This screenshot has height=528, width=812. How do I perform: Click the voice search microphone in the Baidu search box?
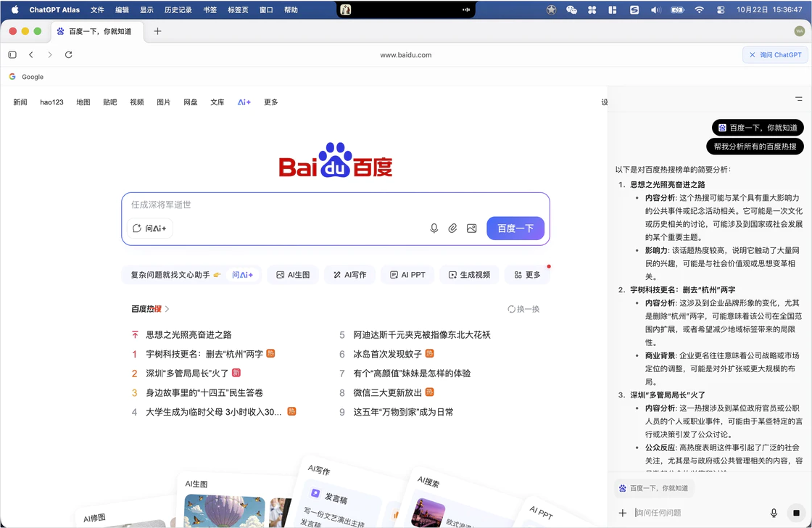coord(434,228)
